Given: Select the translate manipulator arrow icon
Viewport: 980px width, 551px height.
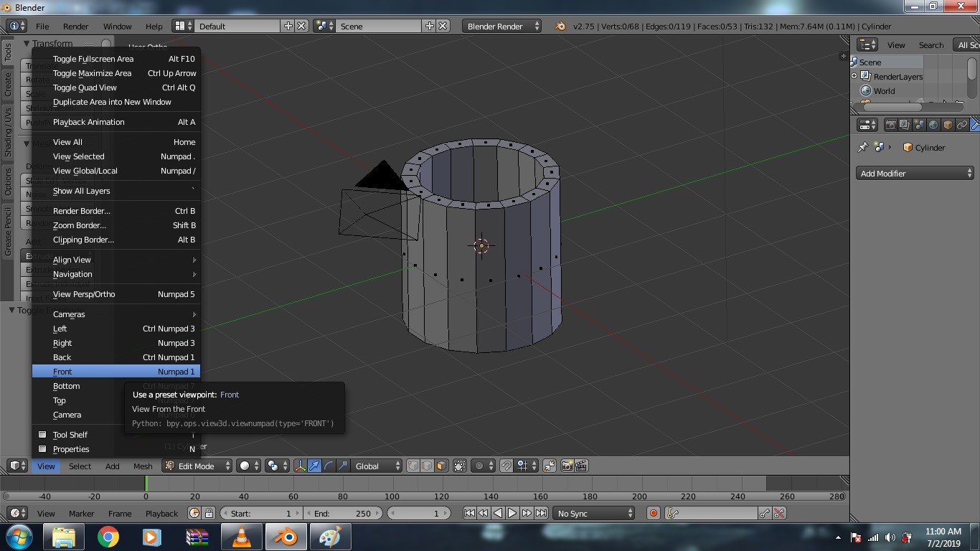Looking at the screenshot, I should coord(314,466).
